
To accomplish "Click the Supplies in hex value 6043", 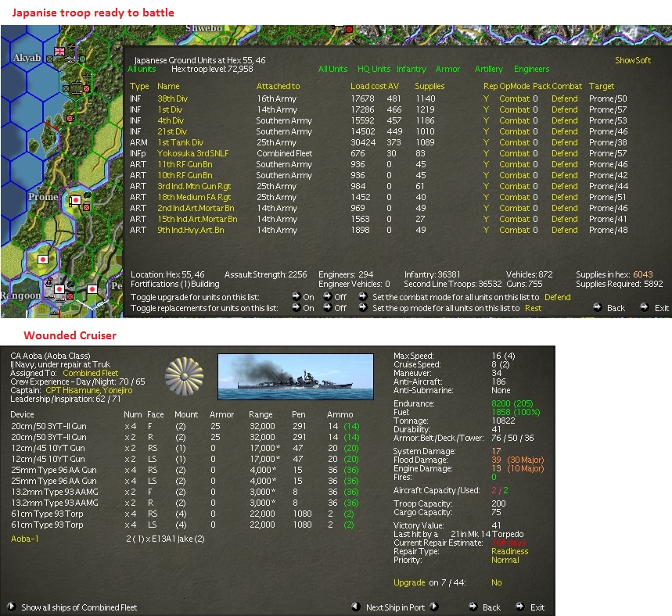I will [x=643, y=274].
